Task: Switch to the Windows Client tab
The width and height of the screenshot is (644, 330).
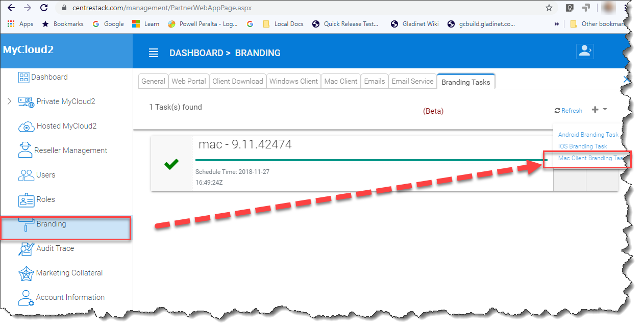Action: (294, 81)
